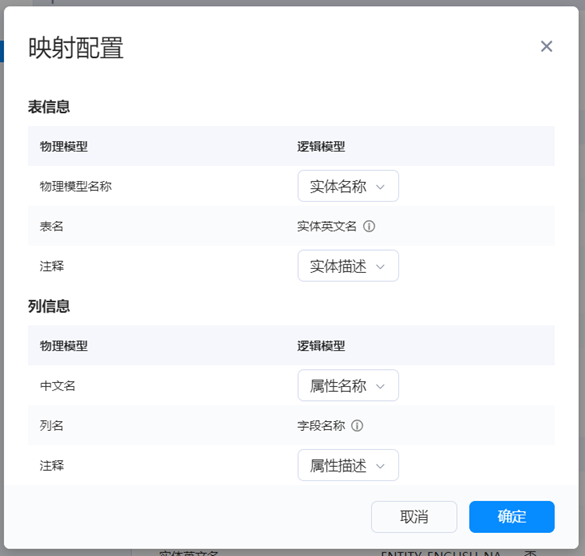Click the 列信息 section heading
The image size is (585, 556).
(49, 306)
